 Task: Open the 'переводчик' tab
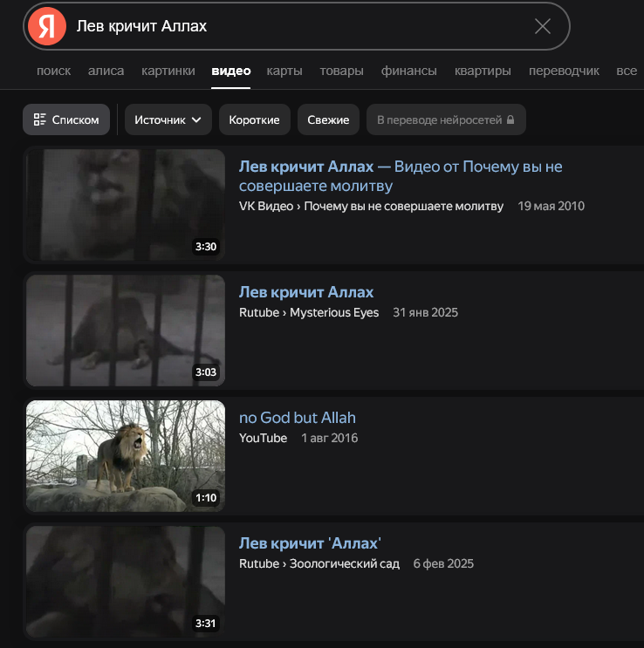click(x=564, y=71)
